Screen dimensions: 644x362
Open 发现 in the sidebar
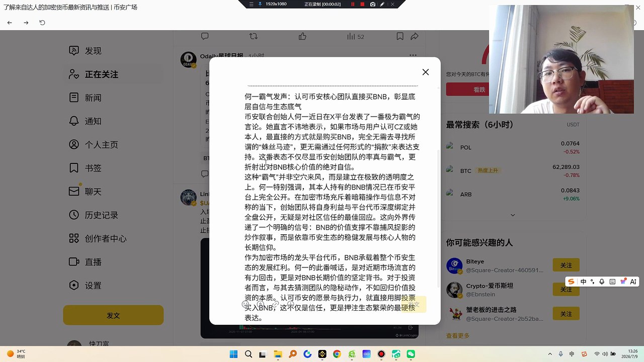tap(93, 51)
